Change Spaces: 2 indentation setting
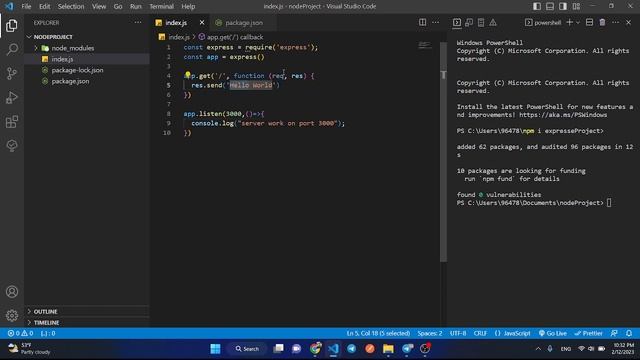This screenshot has width=640, height=360. [x=430, y=333]
